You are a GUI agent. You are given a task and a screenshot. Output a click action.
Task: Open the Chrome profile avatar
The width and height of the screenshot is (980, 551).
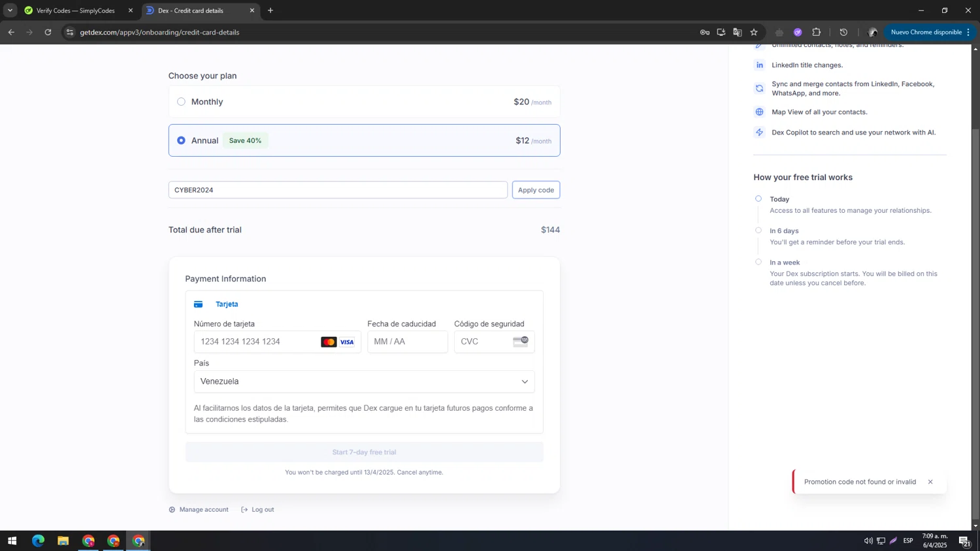(x=872, y=32)
